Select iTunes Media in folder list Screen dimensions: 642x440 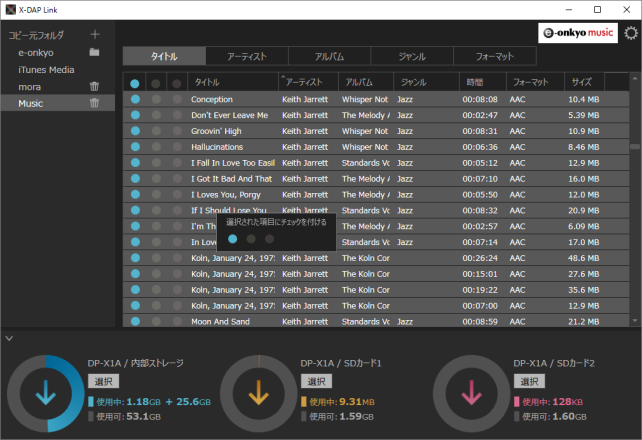[x=46, y=70]
